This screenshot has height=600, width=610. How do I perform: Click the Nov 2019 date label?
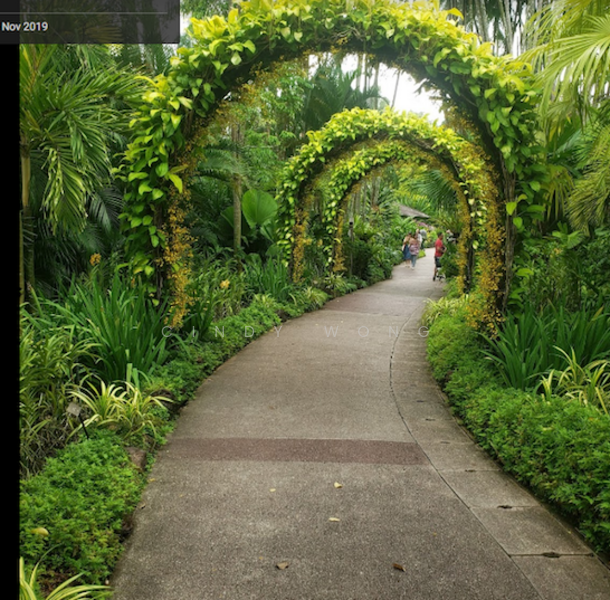tap(25, 26)
